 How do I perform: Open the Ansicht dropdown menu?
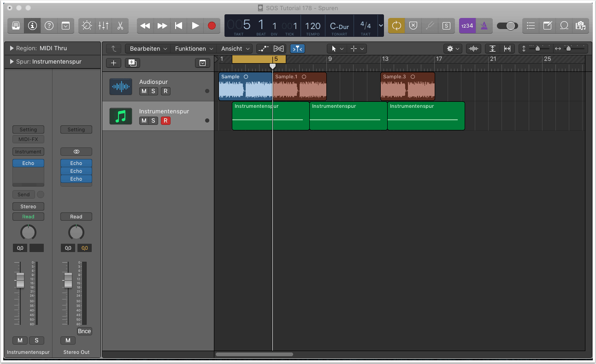click(x=235, y=48)
